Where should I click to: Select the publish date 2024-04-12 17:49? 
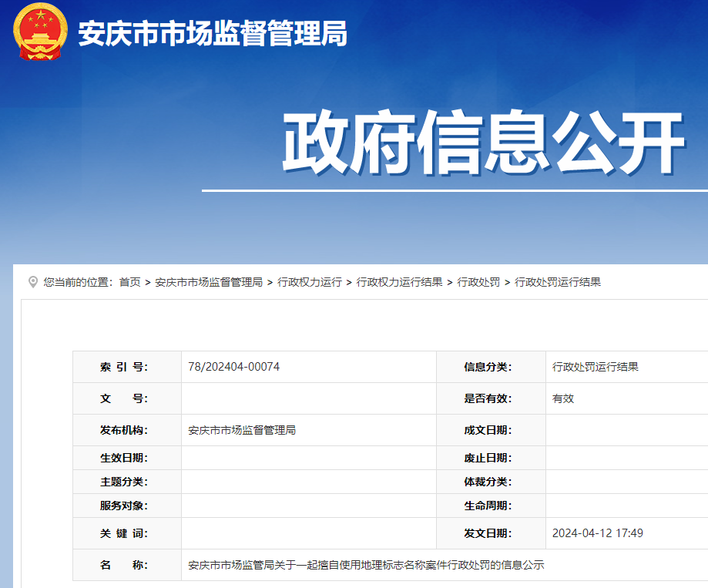pos(597,533)
